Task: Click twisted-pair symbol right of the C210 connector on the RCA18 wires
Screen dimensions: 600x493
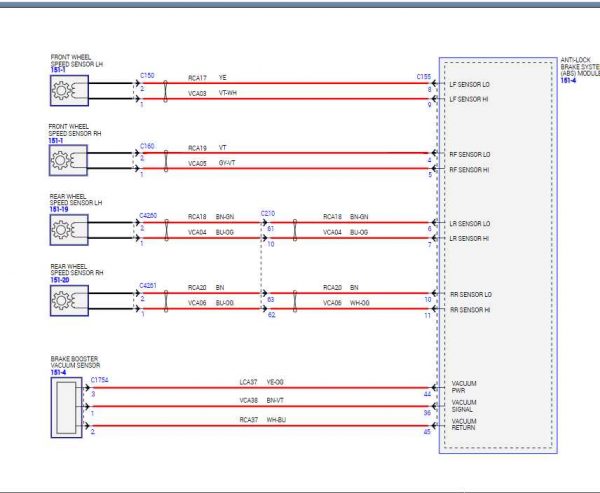Action: [295, 230]
